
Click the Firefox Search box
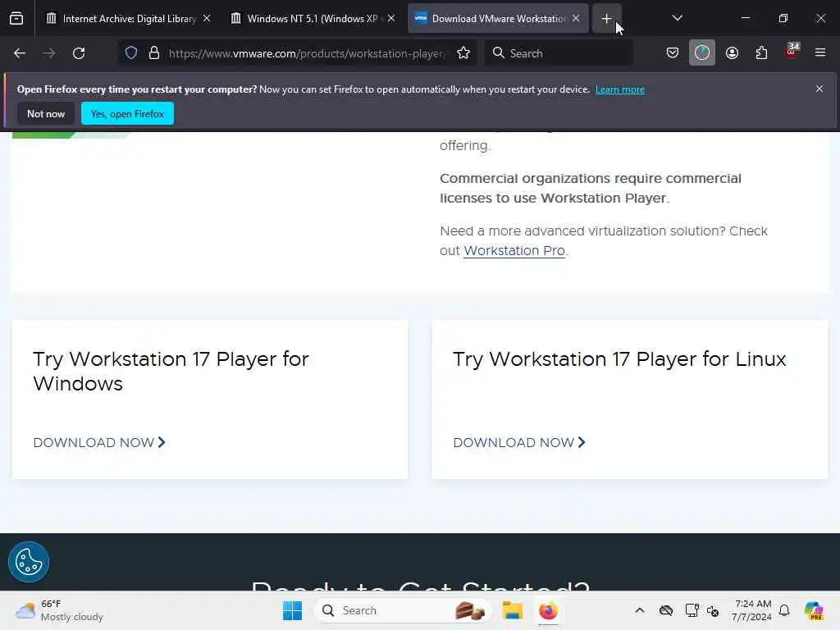pos(559,53)
